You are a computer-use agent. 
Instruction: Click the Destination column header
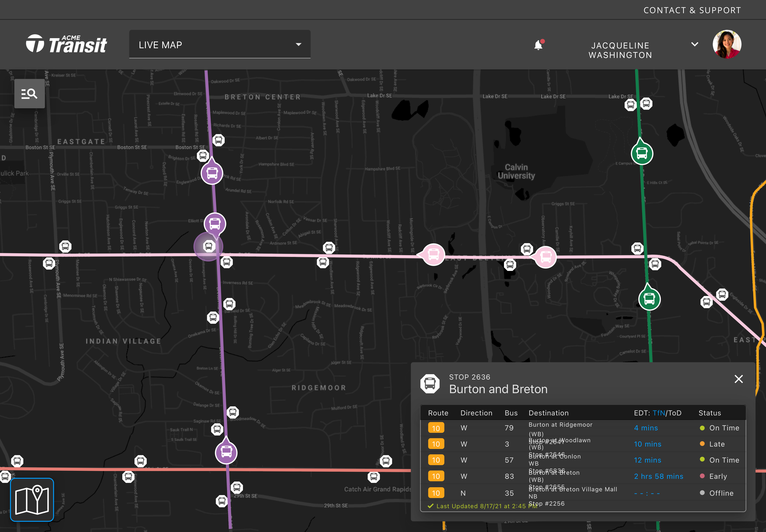549,413
